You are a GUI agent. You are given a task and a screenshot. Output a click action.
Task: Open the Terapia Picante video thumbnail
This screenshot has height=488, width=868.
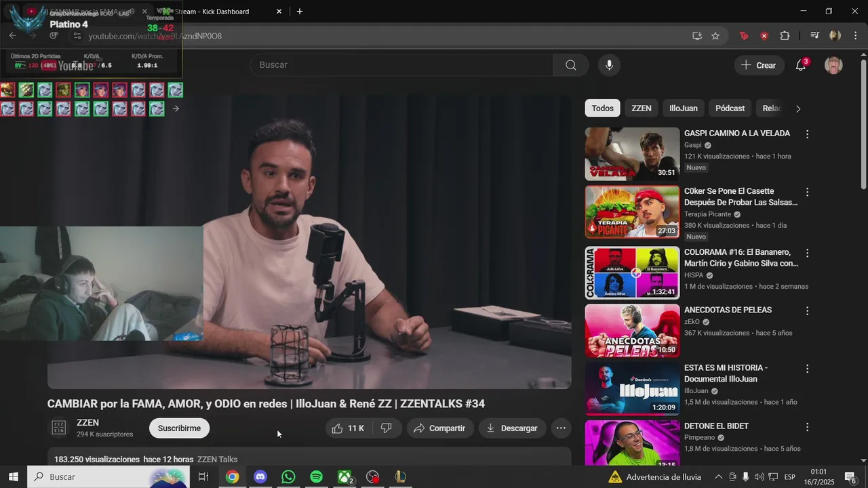[632, 212]
